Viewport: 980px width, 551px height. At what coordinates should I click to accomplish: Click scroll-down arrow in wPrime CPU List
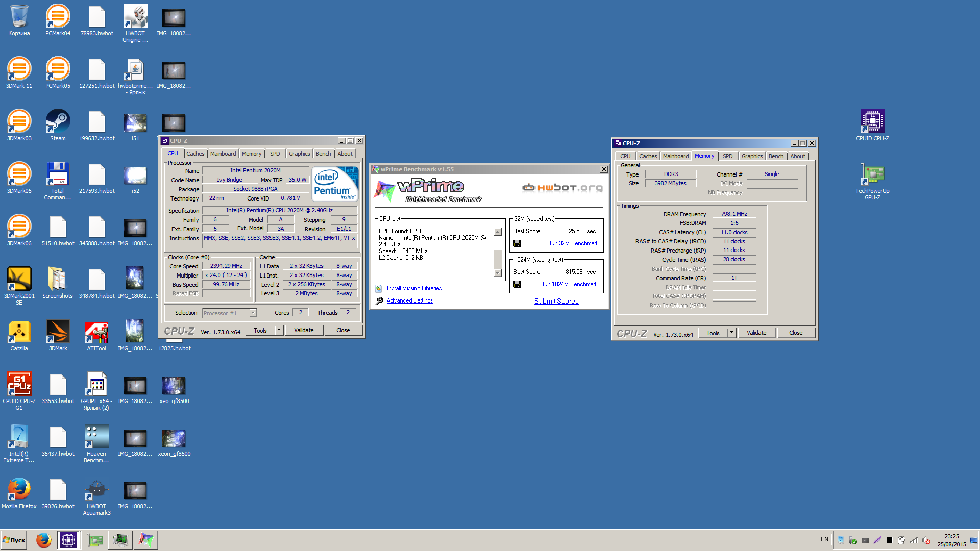click(498, 273)
